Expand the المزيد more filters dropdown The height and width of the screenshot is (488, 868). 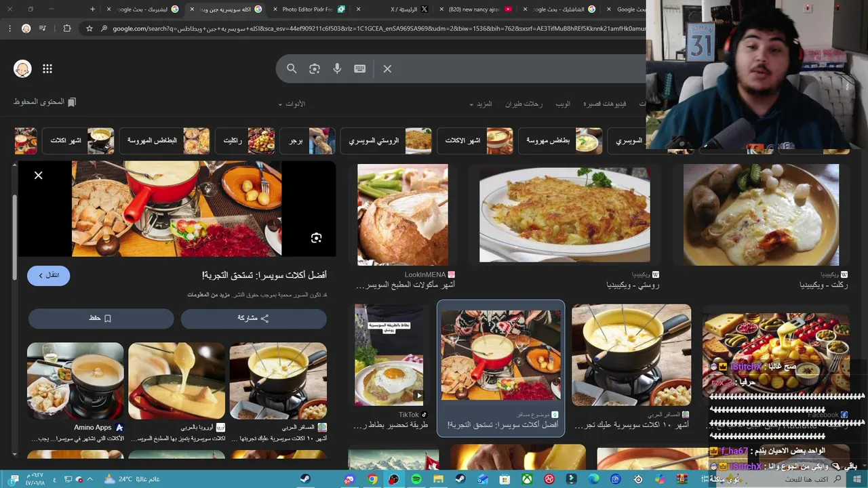(x=480, y=104)
